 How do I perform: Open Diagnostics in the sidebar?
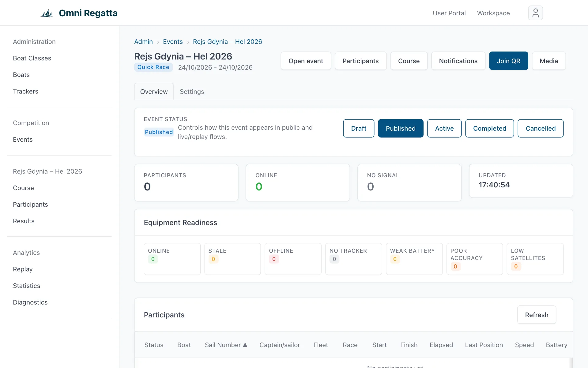tap(30, 302)
